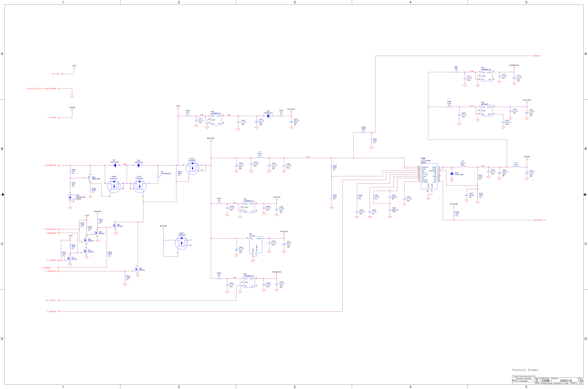Click the U47B Si4953DY MOSFET symbol

192,168
